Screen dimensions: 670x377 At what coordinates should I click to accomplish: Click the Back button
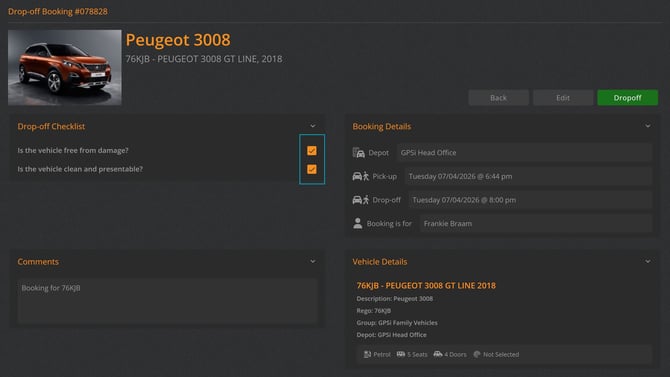click(x=498, y=98)
